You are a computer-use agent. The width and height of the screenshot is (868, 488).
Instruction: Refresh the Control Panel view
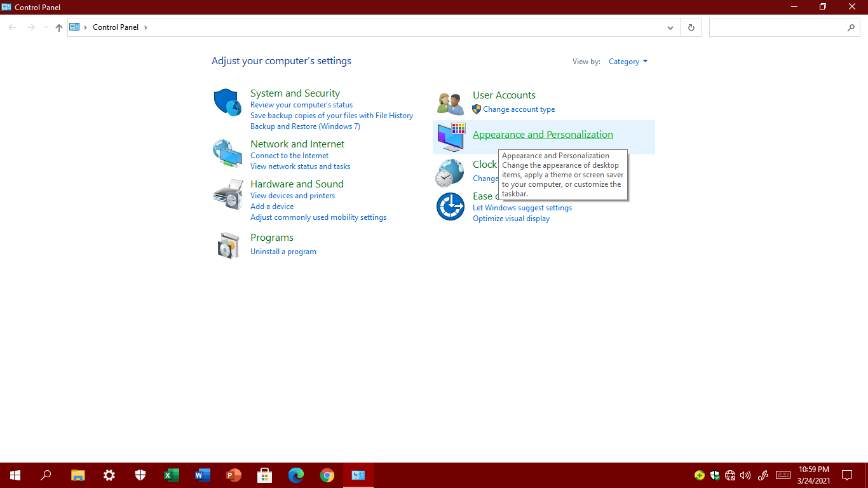click(x=691, y=27)
